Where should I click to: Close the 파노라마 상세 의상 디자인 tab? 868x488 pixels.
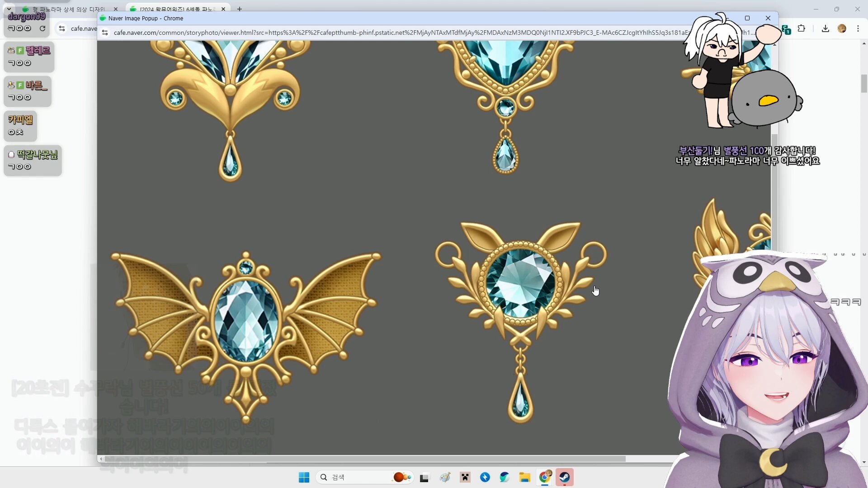pyautogui.click(x=116, y=9)
